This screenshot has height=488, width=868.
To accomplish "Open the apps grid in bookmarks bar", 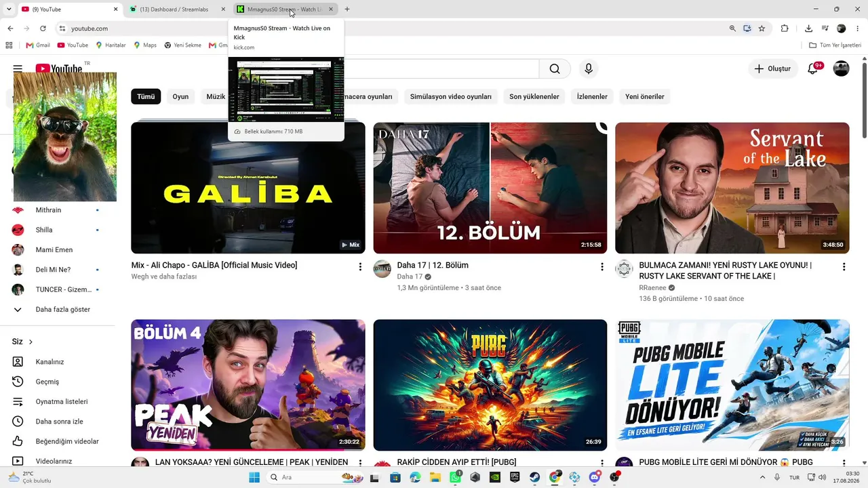I will point(9,45).
